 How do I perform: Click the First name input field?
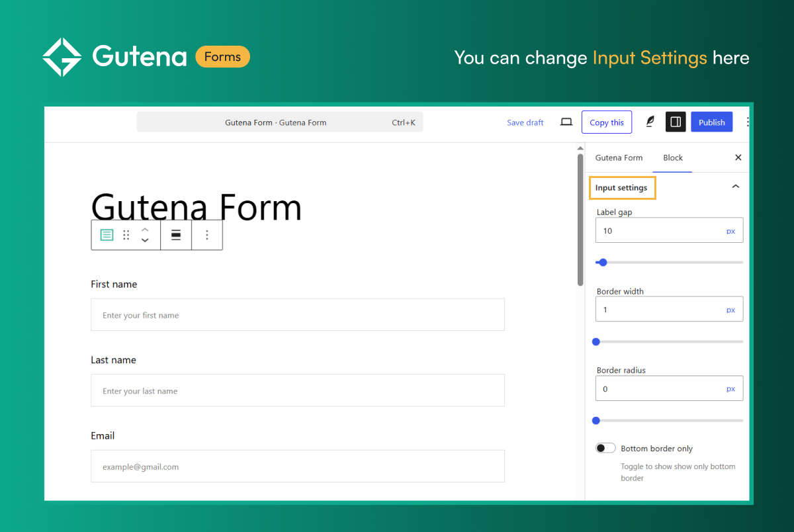tap(298, 315)
